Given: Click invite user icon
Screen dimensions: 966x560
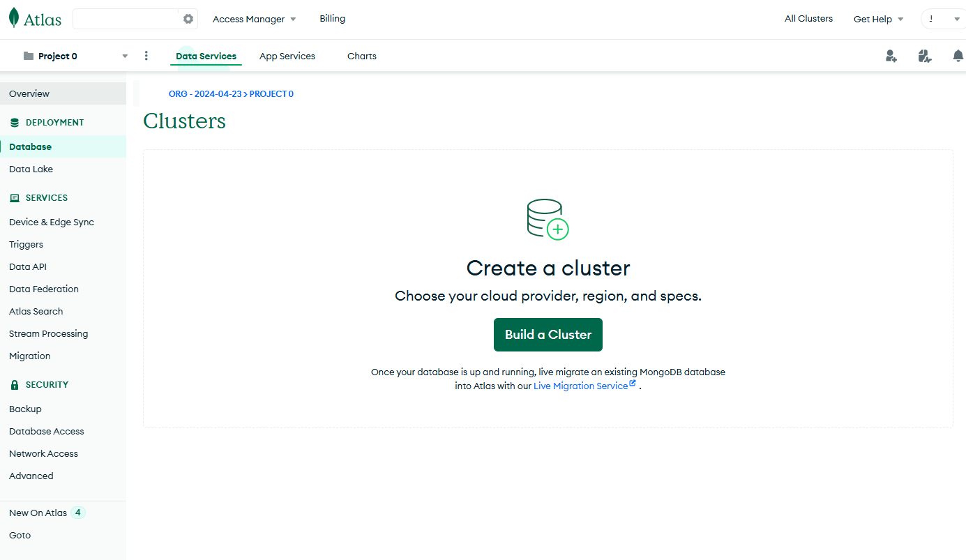Looking at the screenshot, I should point(891,56).
